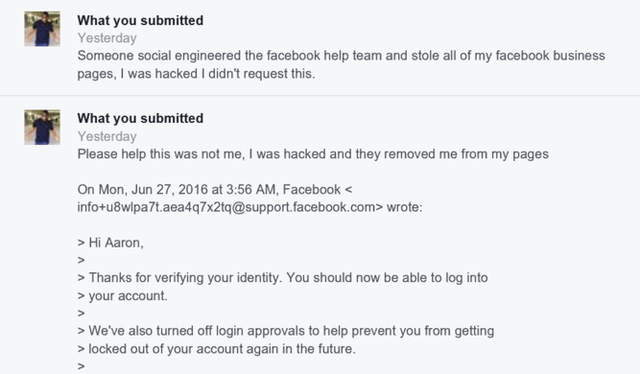Select the first 'What you submitted' heading

(x=140, y=20)
